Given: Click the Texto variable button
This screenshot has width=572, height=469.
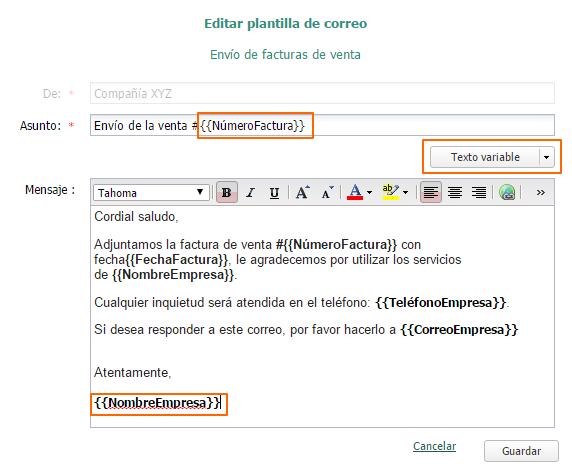Looking at the screenshot, I should (x=485, y=157).
